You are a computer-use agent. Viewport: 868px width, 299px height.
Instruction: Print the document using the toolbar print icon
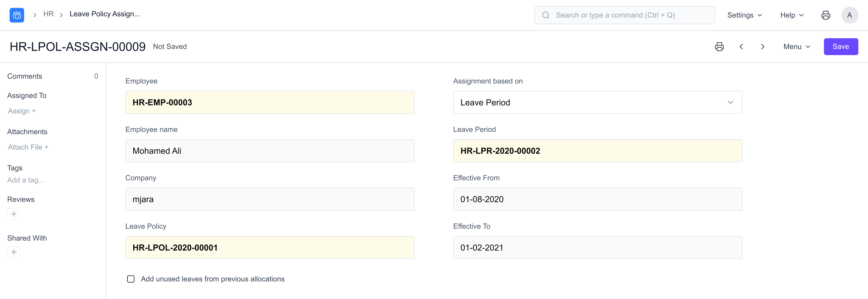720,47
